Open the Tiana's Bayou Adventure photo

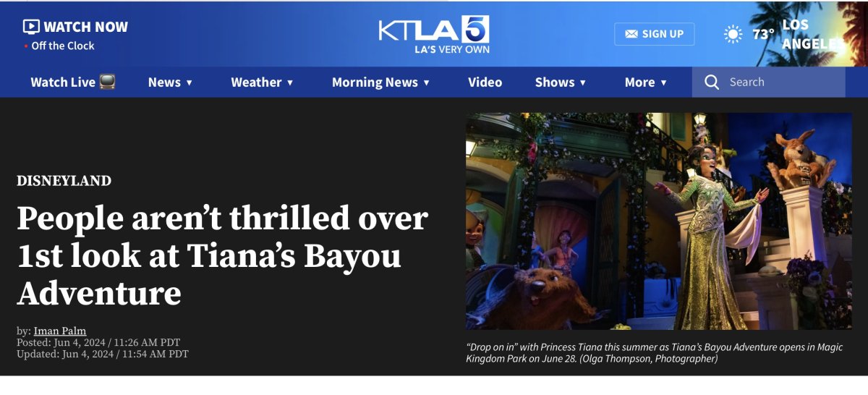pyautogui.click(x=658, y=221)
